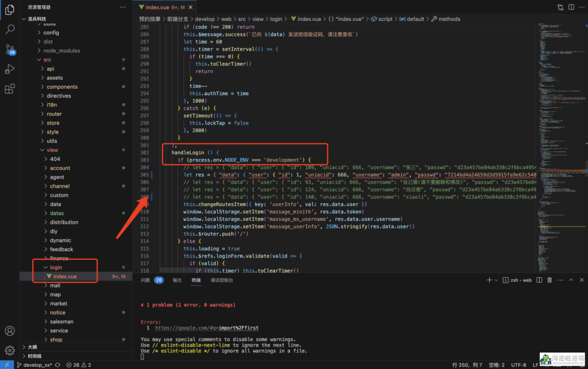Viewport: 588px width, 369px height.
Task: Select the zsh - web terminal
Action: [x=517, y=280]
